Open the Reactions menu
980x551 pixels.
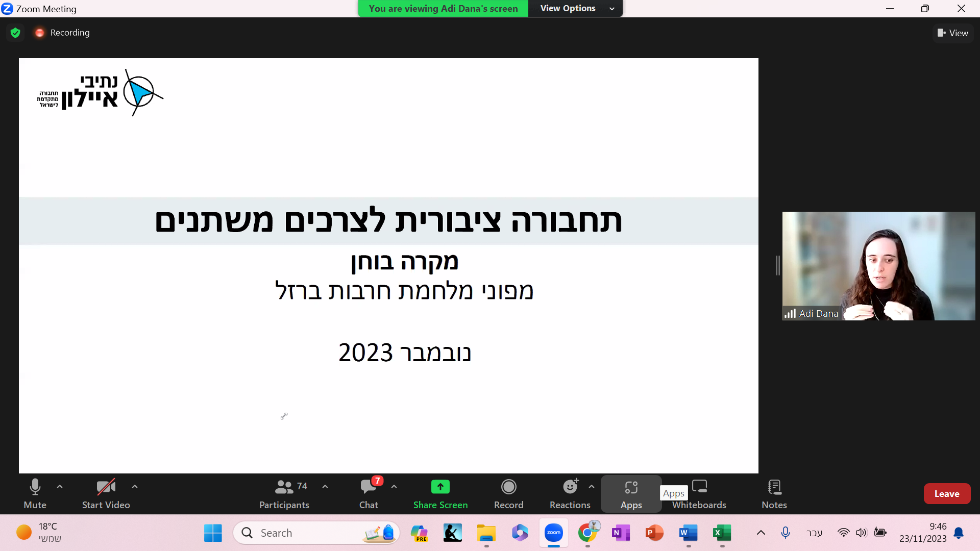pos(570,494)
